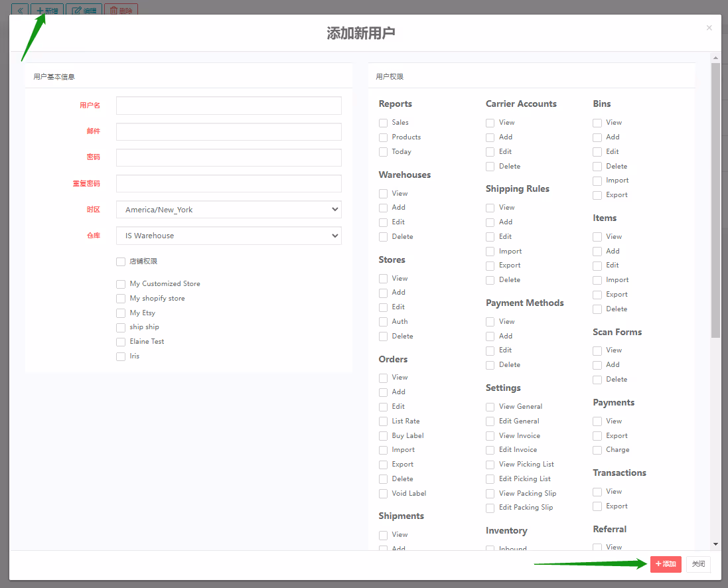Check Transactions Export permission

597,506
